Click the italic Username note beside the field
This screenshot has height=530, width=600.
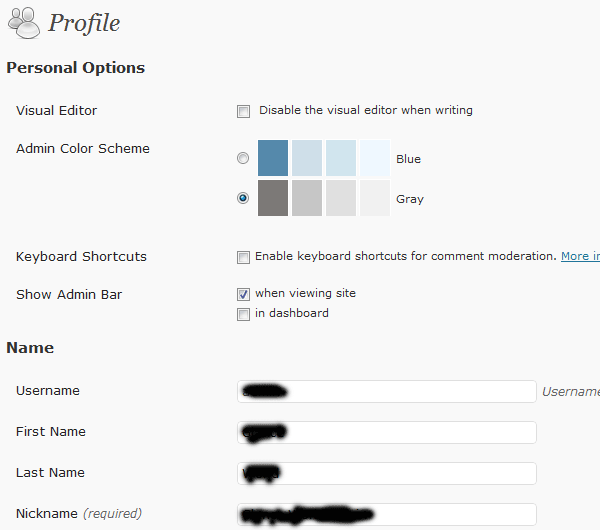[x=571, y=391]
